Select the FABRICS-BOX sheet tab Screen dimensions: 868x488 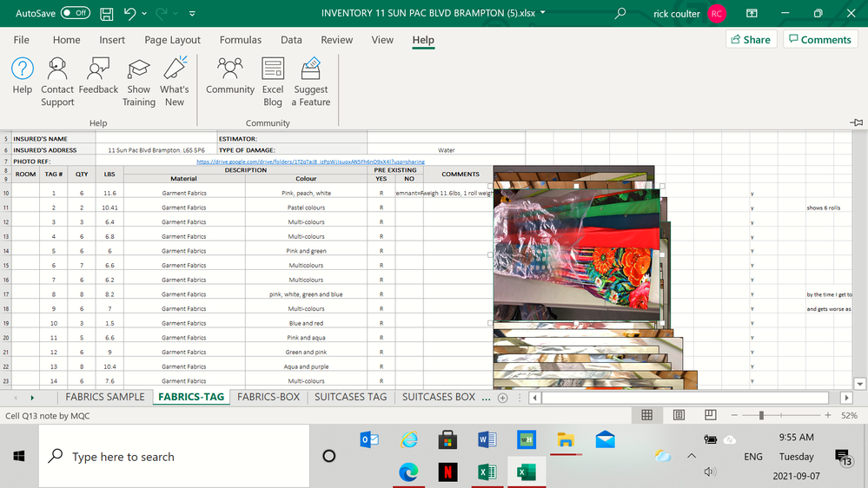point(268,398)
